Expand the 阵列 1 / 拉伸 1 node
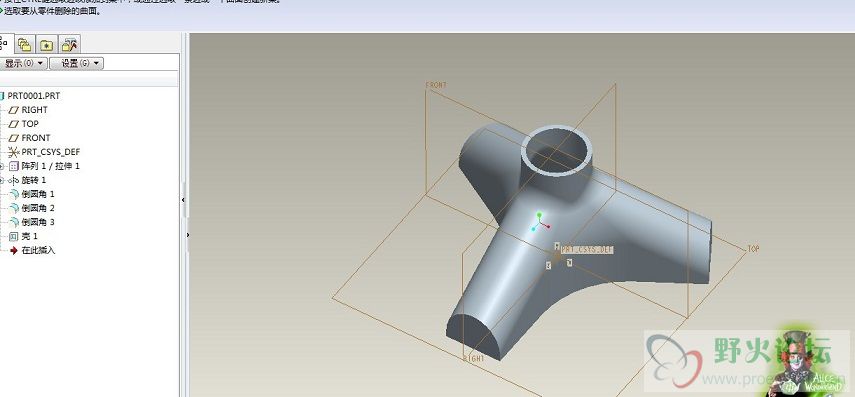This screenshot has height=397, width=855. pos(2,166)
